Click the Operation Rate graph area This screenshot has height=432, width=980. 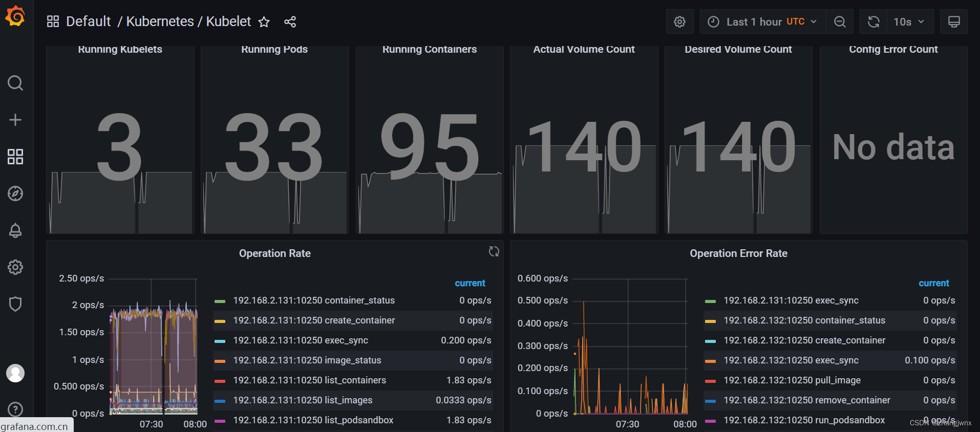[x=154, y=346]
